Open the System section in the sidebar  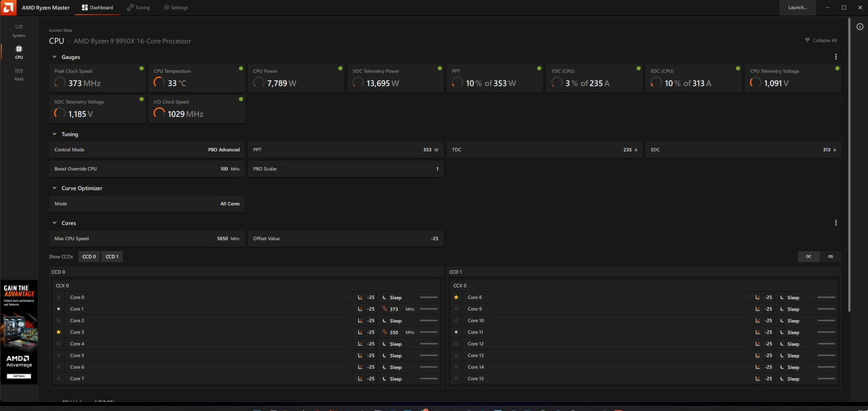click(x=18, y=31)
